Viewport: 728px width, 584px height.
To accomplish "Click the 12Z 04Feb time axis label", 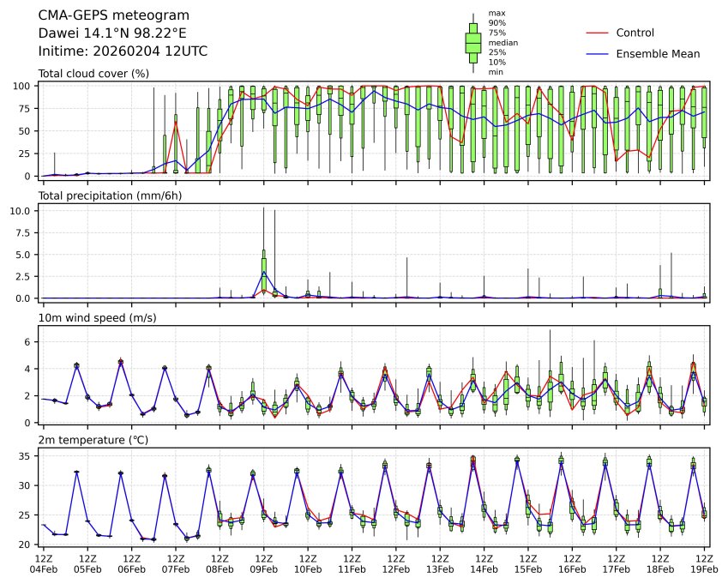I will click(x=44, y=564).
